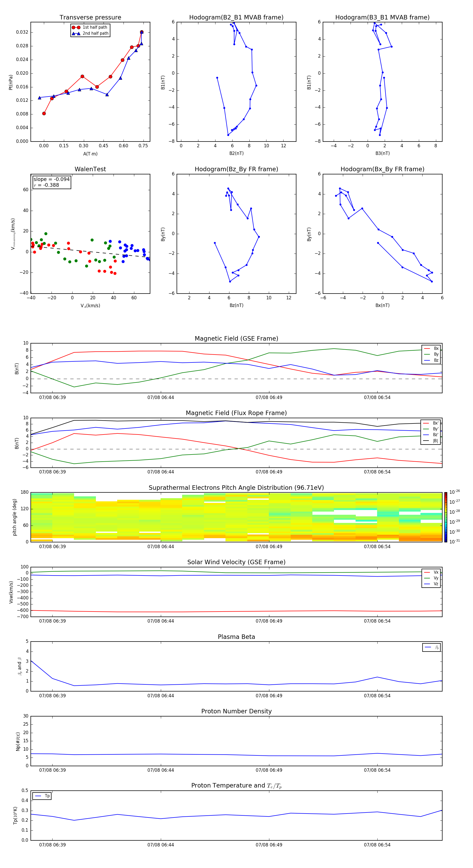The width and height of the screenshot is (473, 868).
Task: Select the "r = -0.388" annotation
Action: (47, 185)
